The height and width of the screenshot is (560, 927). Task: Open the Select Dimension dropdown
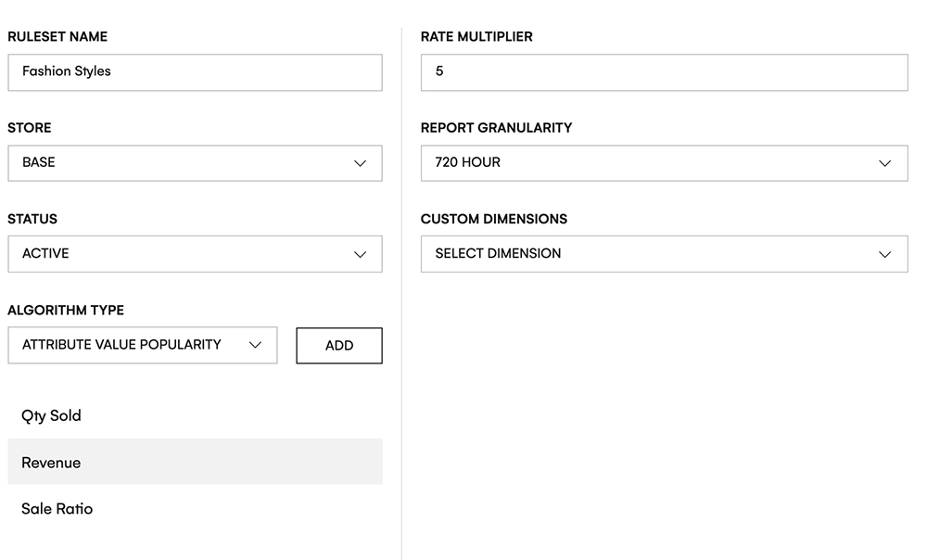click(x=664, y=254)
